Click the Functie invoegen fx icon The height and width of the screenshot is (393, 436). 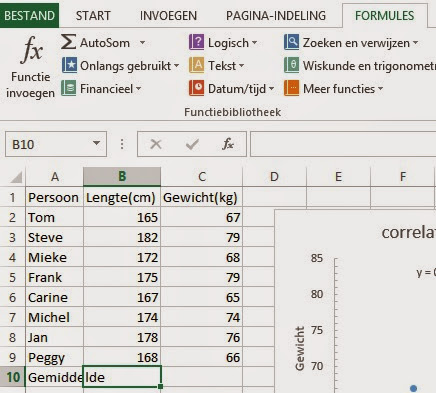tap(31, 51)
